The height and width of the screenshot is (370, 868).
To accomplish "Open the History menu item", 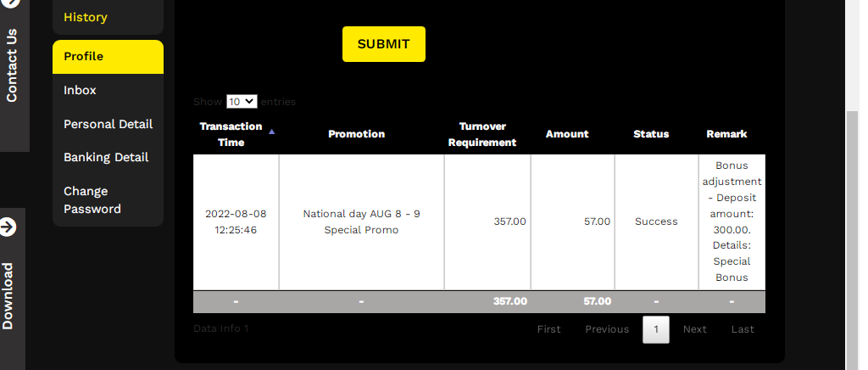I will point(86,17).
